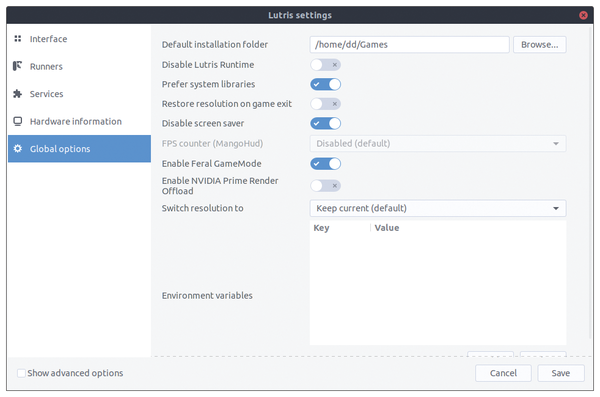The height and width of the screenshot is (397, 600).
Task: Click the Interface grid icon in sidebar
Action: pyautogui.click(x=18, y=39)
